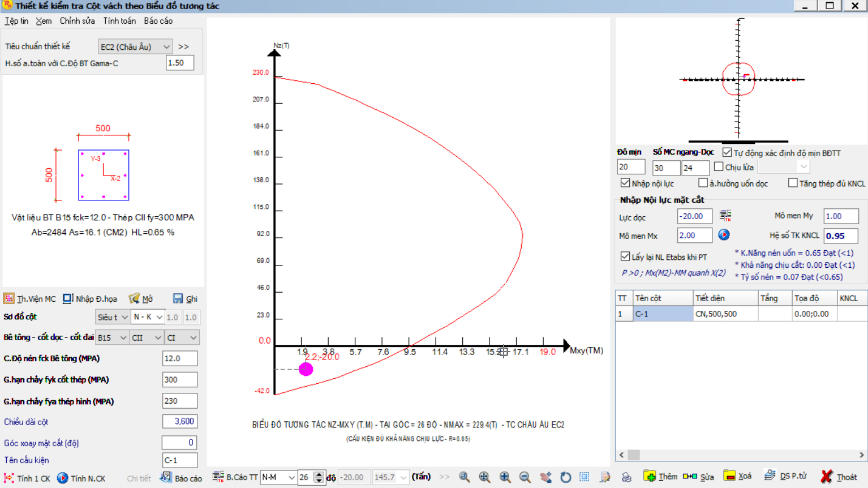The image size is (868, 488).
Task: Click the column table horizontal scrollbar
Action: coord(741,455)
